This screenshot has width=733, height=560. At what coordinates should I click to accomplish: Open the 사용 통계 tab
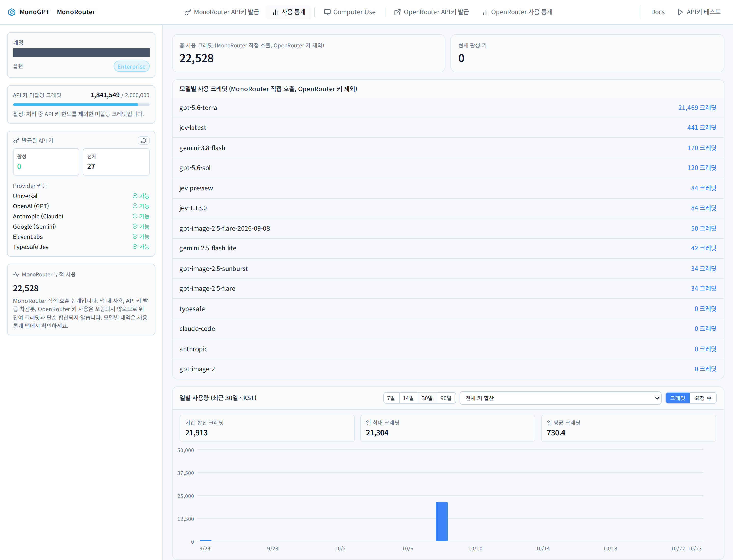point(289,12)
